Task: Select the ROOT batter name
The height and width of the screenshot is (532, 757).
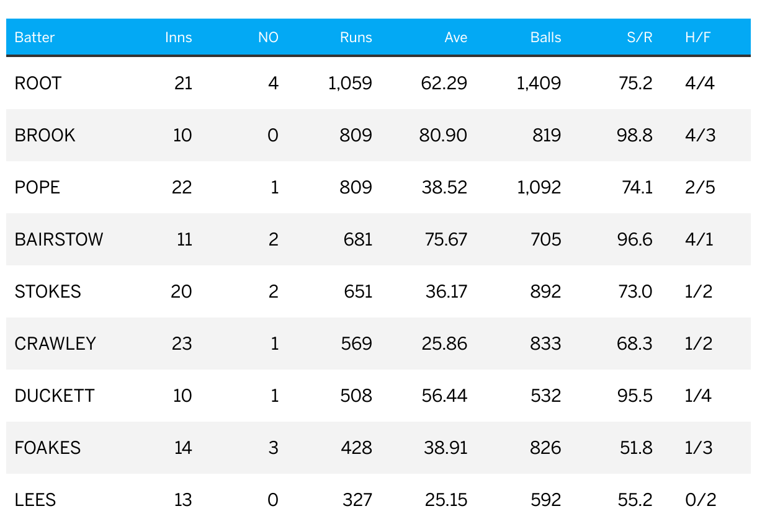Action: pyautogui.click(x=38, y=83)
